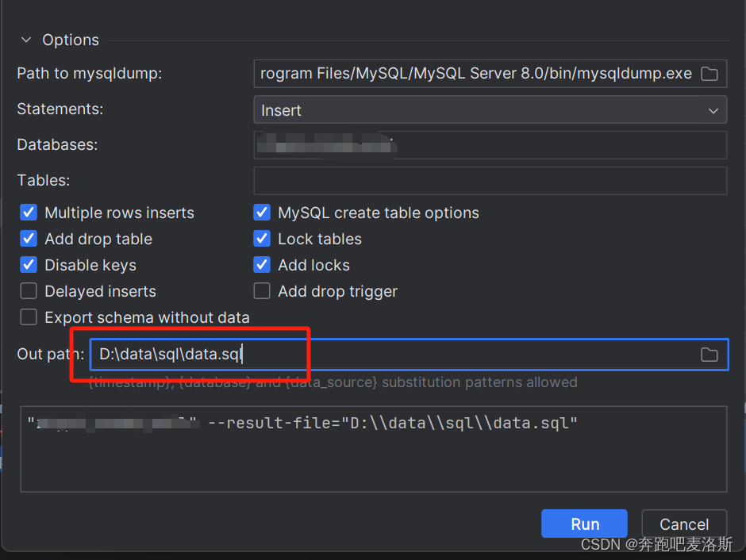Click the Databases input field
Image resolution: width=746 pixels, height=560 pixels.
[x=490, y=145]
